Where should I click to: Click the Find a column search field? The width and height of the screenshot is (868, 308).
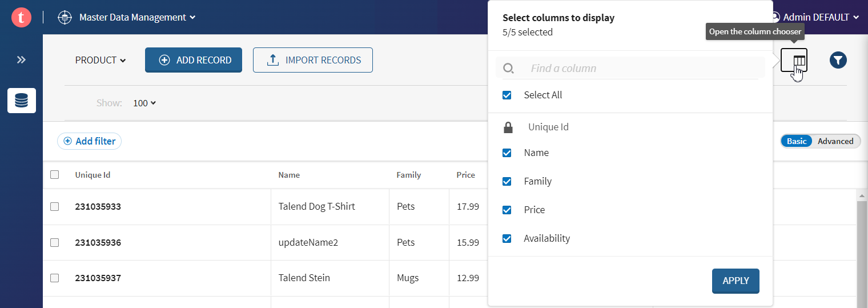640,69
